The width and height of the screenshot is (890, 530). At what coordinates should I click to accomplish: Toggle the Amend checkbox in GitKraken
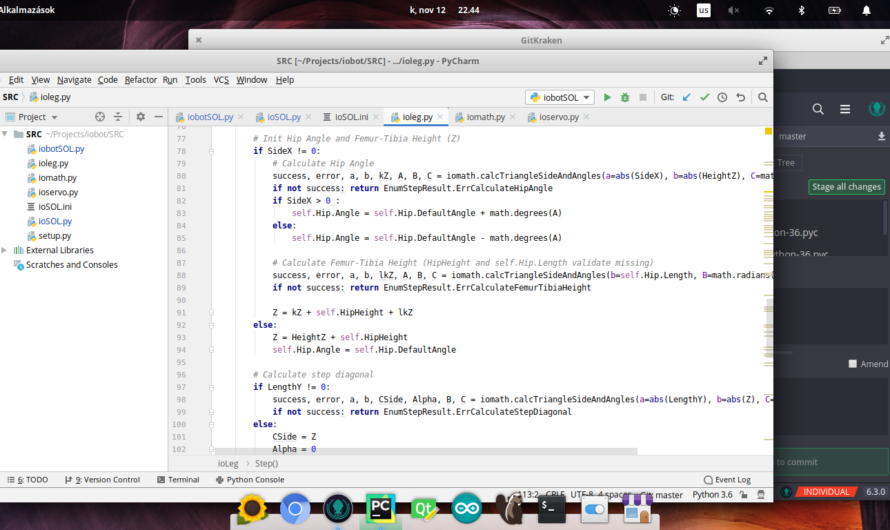tap(853, 364)
